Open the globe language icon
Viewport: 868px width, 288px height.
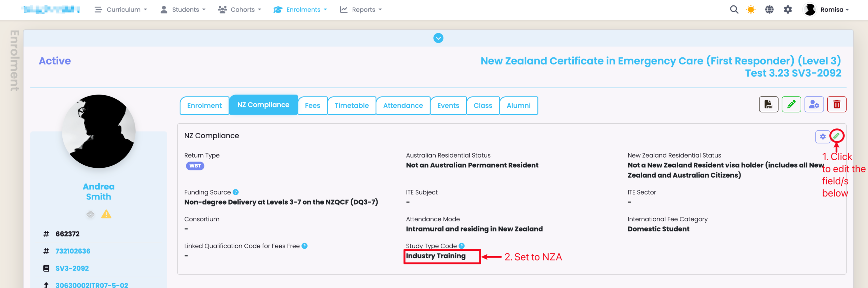pos(769,9)
